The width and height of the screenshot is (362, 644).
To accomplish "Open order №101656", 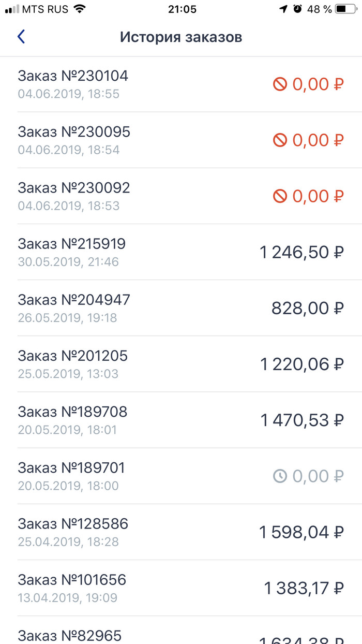I will tap(181, 588).
